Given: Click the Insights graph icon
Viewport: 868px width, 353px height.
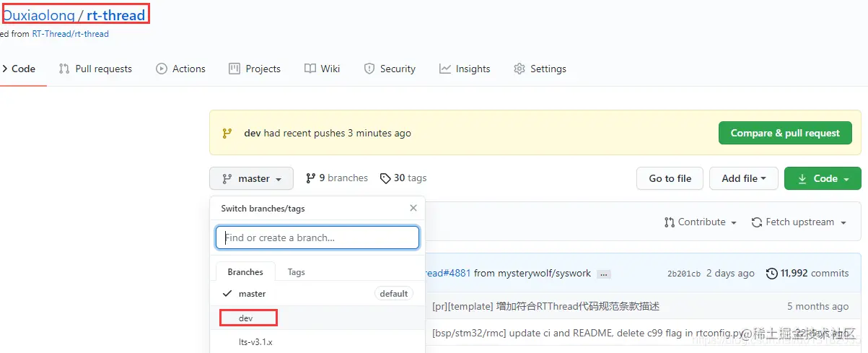Looking at the screenshot, I should point(445,69).
